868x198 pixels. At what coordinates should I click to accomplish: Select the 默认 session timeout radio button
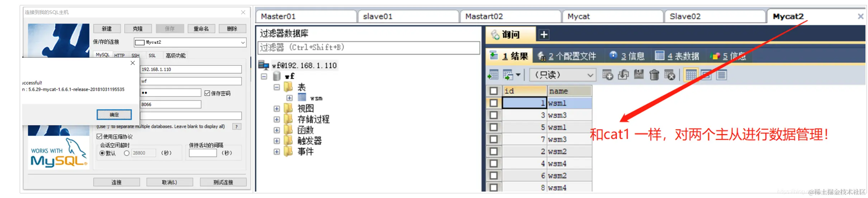click(102, 153)
